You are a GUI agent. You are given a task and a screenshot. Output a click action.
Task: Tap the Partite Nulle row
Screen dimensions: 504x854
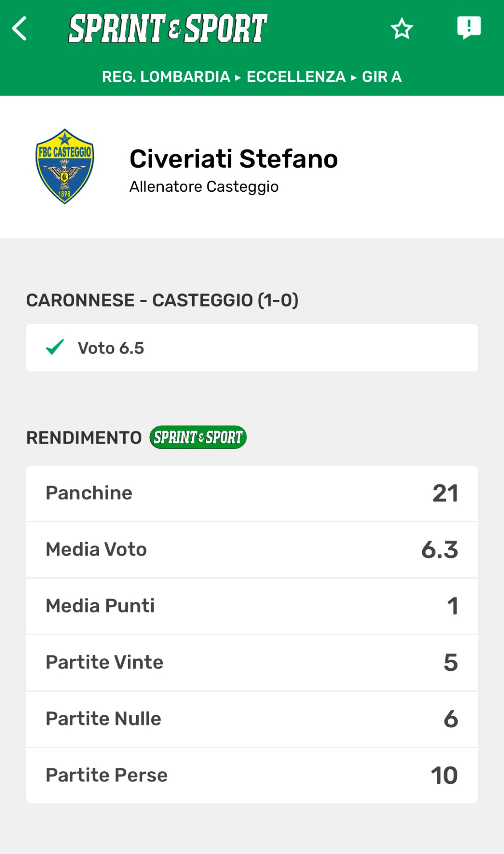(x=252, y=719)
